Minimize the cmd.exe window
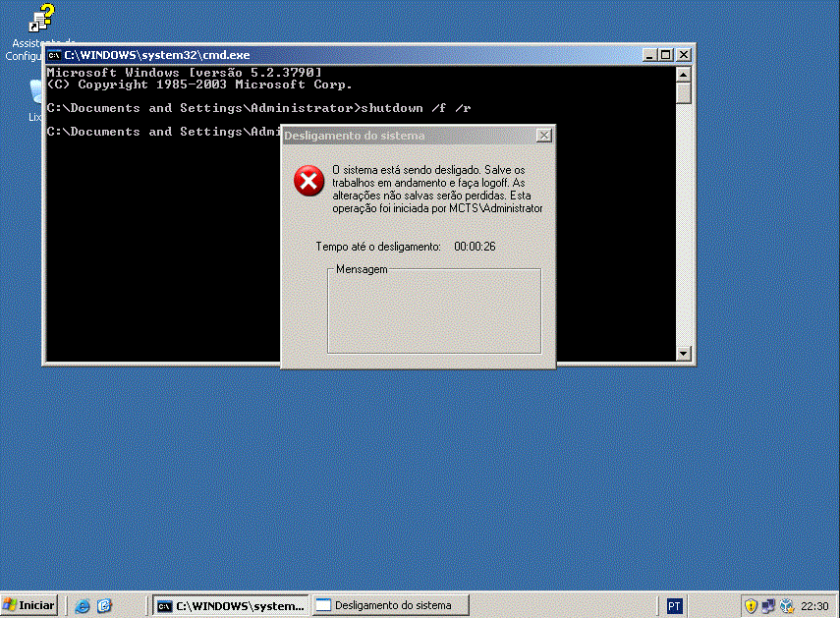The width and height of the screenshot is (840, 618). tap(649, 55)
